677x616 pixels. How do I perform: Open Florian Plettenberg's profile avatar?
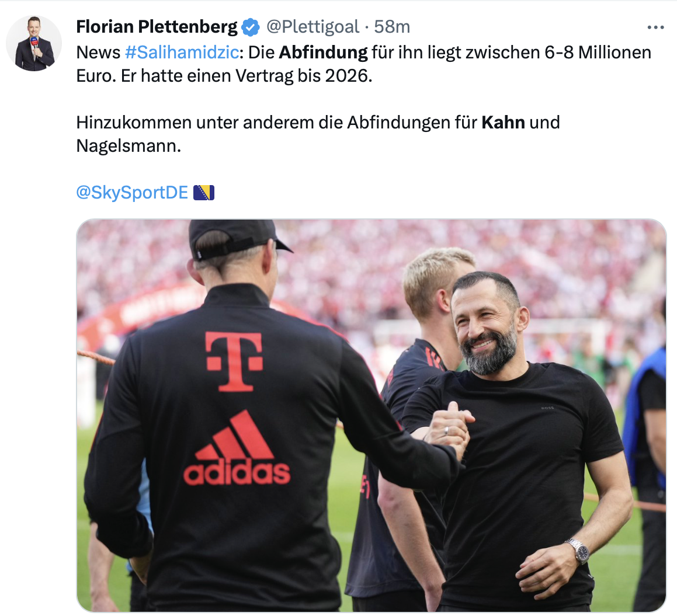click(x=34, y=43)
